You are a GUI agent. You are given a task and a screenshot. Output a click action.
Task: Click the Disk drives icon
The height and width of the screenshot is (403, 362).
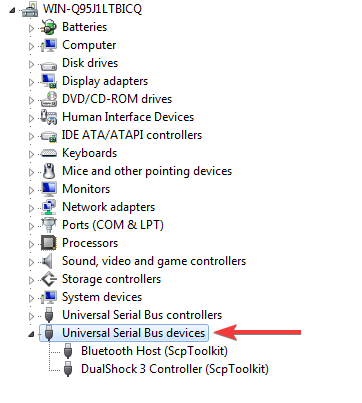click(49, 65)
